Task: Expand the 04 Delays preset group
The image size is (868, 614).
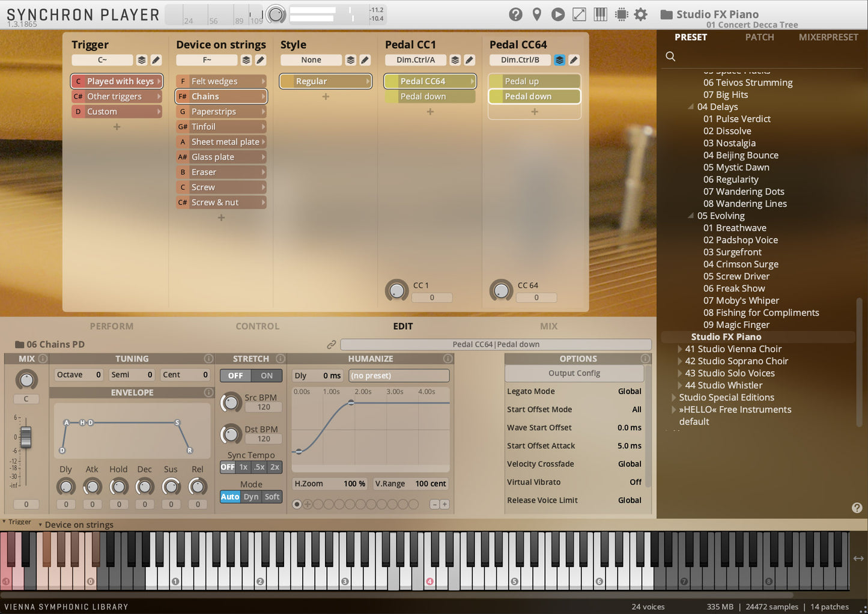Action: pos(690,106)
